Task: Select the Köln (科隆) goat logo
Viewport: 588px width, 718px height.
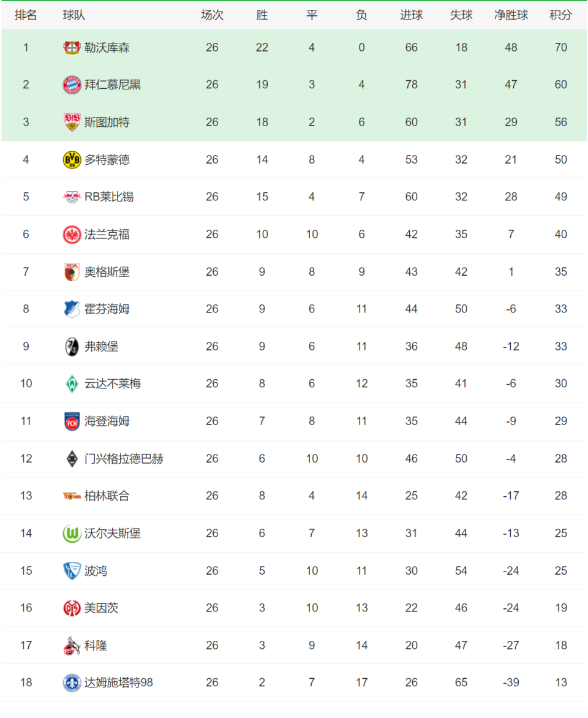Action: click(x=72, y=646)
